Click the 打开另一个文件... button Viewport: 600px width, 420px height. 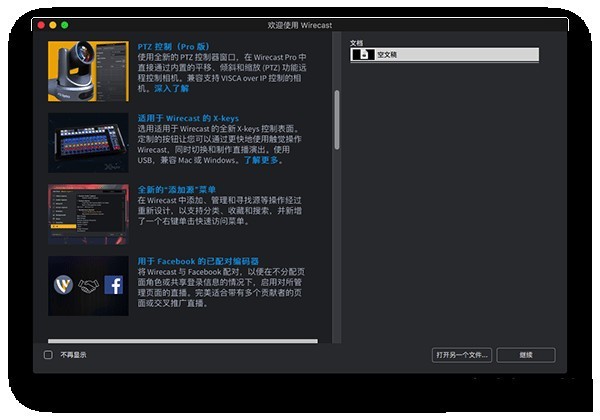click(x=462, y=355)
